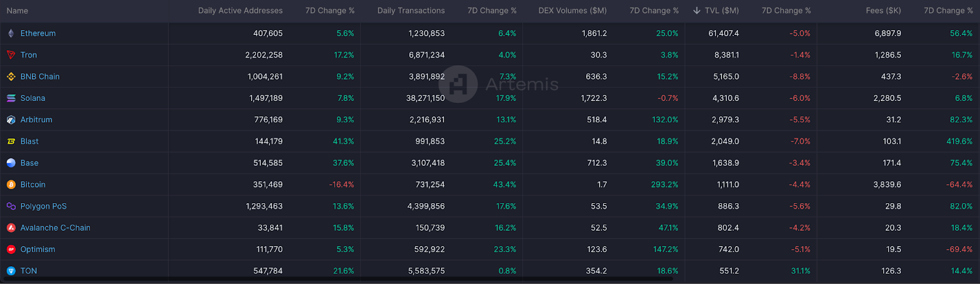Click 7D Change % header after Fees ($K)
This screenshot has height=284, width=980.
coord(948,10)
